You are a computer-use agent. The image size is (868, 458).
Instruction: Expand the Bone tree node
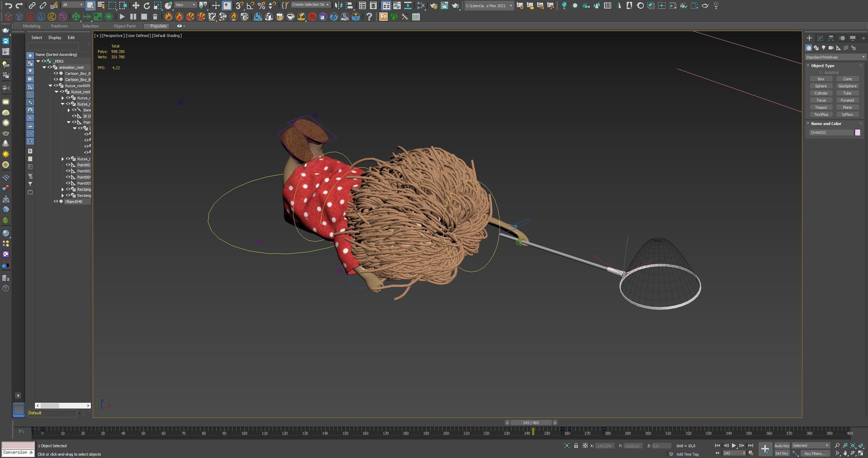(x=69, y=110)
